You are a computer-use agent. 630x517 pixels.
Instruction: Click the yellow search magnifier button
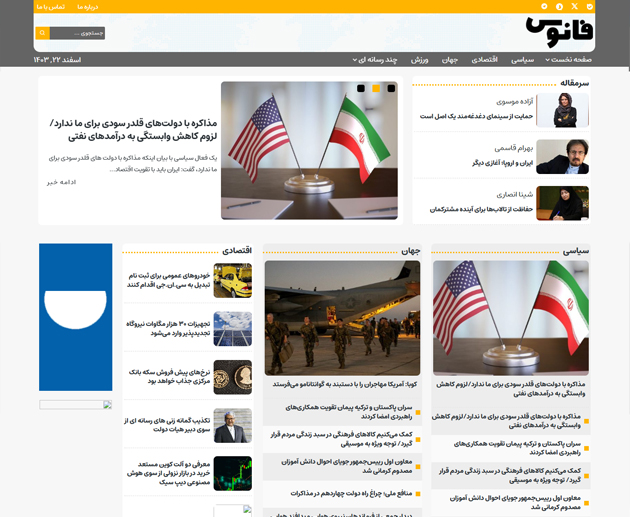[43, 33]
